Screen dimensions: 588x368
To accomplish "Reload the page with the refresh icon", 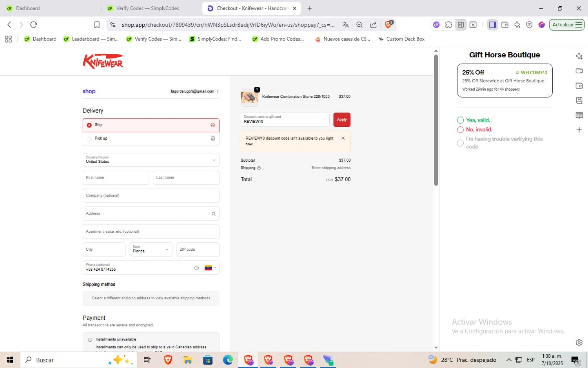I will pyautogui.click(x=34, y=25).
